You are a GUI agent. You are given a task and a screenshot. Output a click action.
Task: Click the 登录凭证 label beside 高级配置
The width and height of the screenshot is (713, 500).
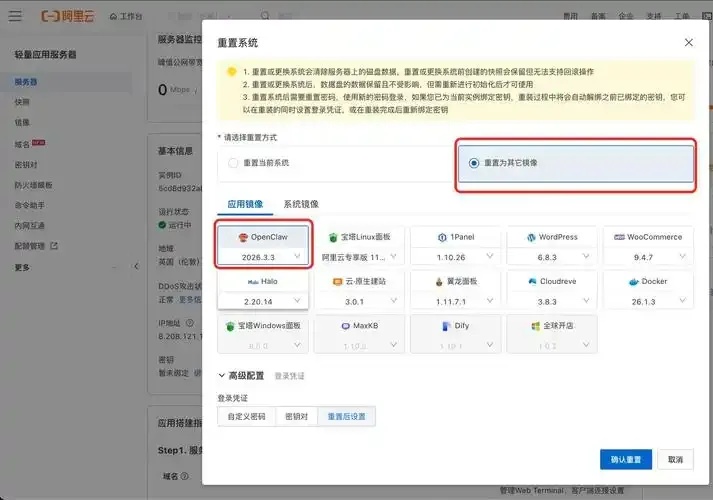coord(289,376)
